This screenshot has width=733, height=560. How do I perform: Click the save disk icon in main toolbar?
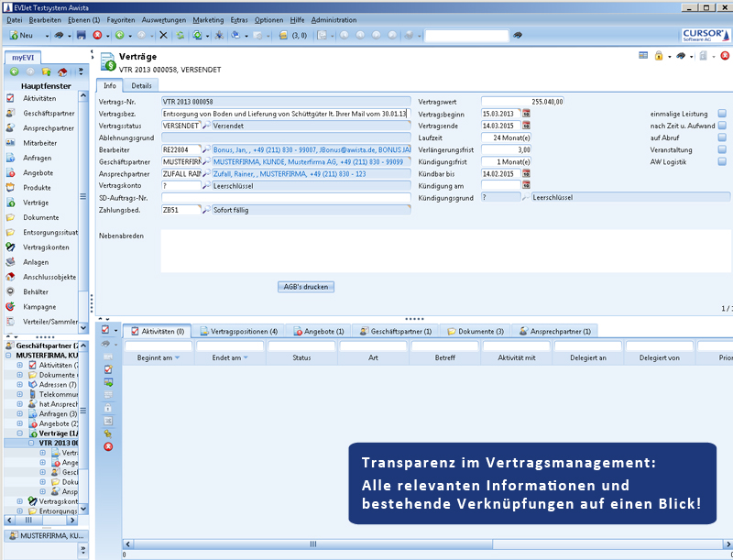click(x=81, y=35)
